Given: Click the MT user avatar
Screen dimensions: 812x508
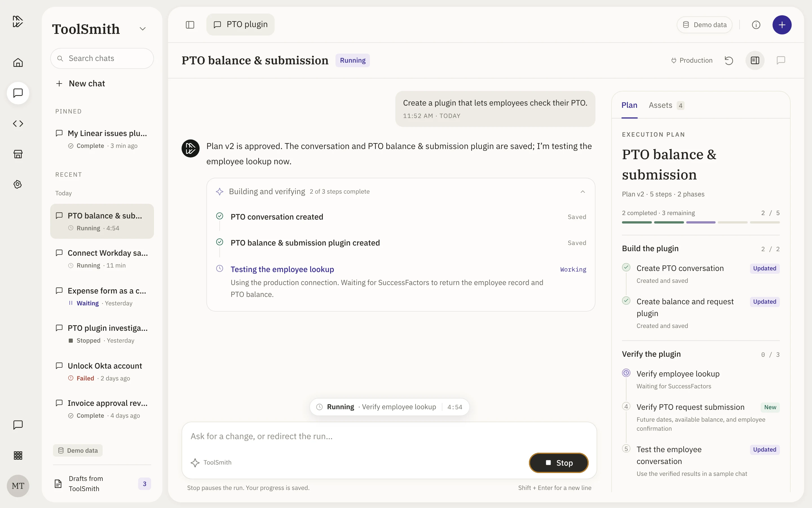Looking at the screenshot, I should [18, 486].
